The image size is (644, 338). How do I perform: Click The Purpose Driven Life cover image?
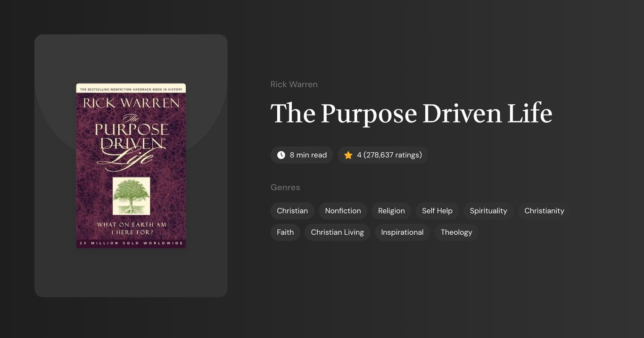[131, 165]
